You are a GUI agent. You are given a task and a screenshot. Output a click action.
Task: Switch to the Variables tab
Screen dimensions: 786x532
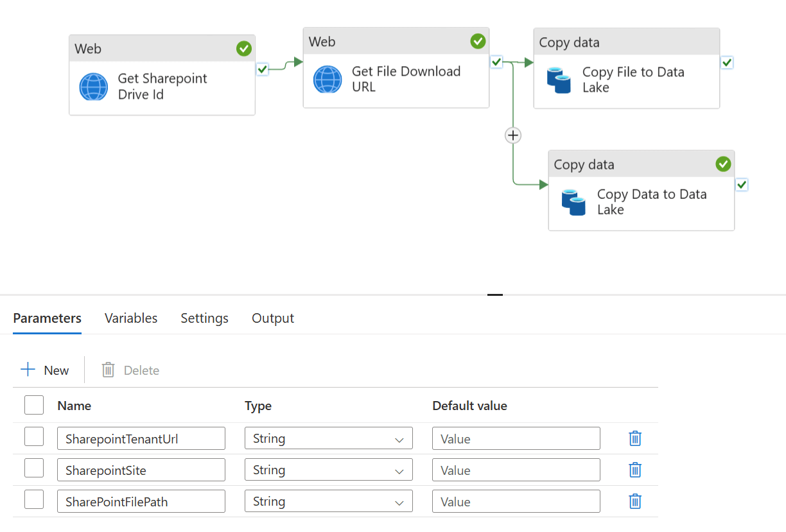coord(131,318)
